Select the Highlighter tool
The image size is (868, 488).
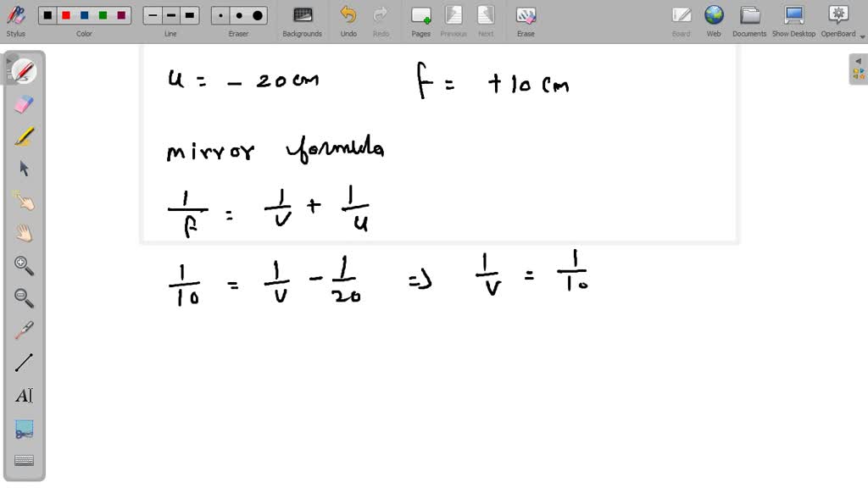pos(24,136)
